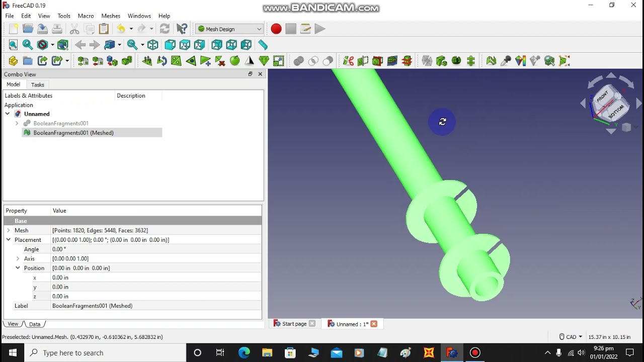This screenshot has height=362, width=644.
Task: Click the Paste clipboard icon
Action: [x=104, y=29]
